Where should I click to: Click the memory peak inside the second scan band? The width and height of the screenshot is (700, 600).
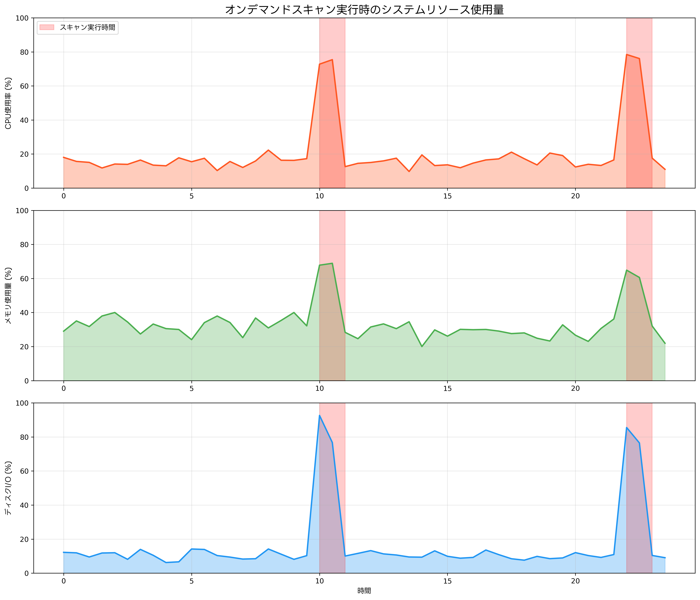tap(627, 270)
